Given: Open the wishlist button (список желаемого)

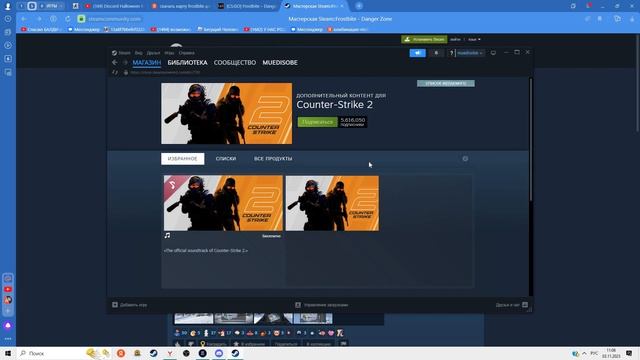Looking at the screenshot, I should 446,83.
